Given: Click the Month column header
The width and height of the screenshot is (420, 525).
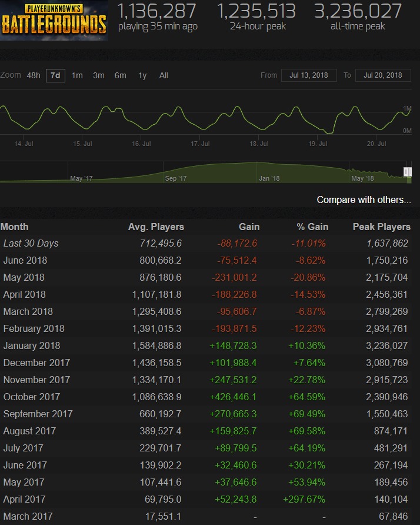Looking at the screenshot, I should [15, 227].
